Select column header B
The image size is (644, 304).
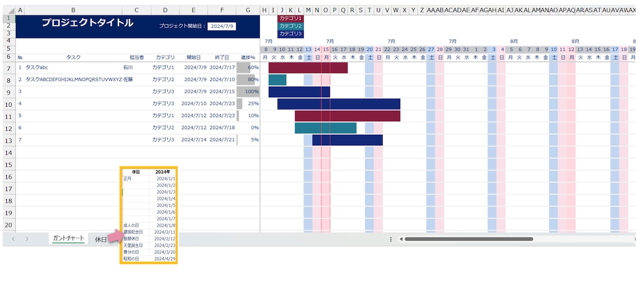click(x=73, y=11)
